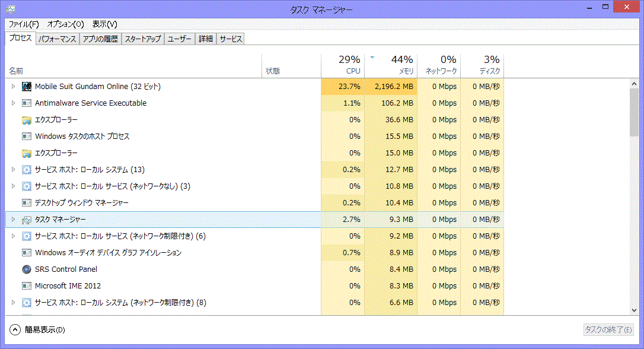
Task: Sort by the メモリ column header
Action: click(x=391, y=65)
